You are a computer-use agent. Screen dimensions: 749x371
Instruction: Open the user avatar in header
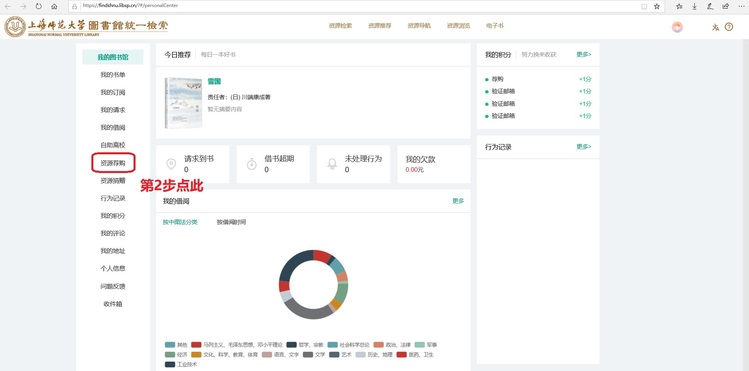[677, 27]
